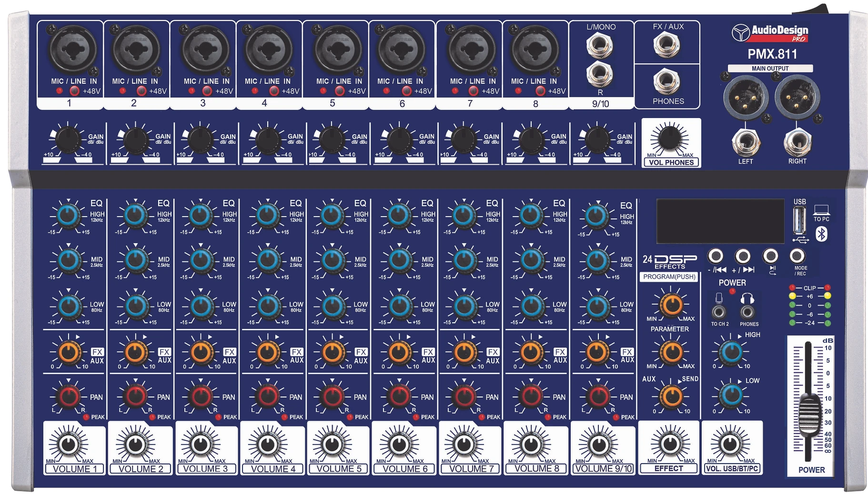The width and height of the screenshot is (868, 496).
Task: Toggle the +48V phantom power on channel 8
Action: pos(539,91)
